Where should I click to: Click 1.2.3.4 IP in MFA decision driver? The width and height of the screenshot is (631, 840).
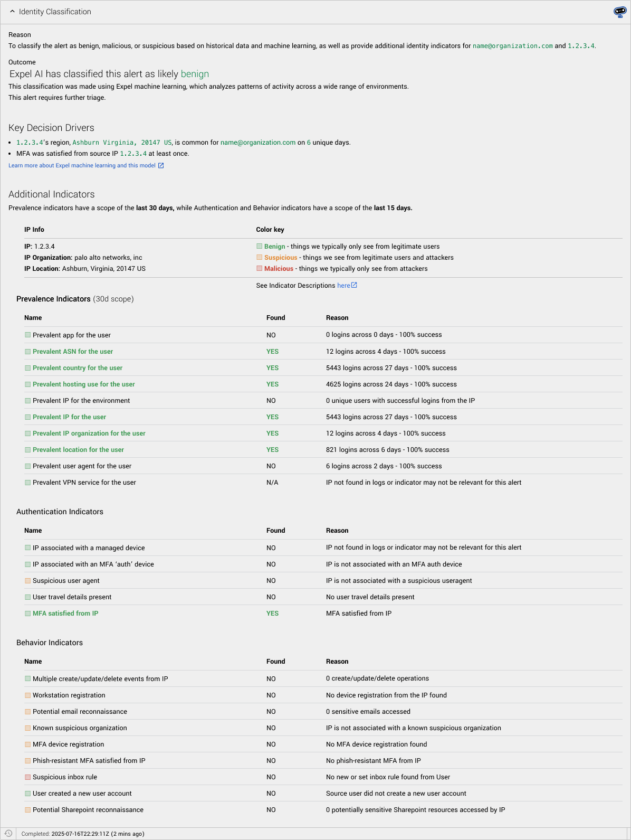click(x=133, y=154)
